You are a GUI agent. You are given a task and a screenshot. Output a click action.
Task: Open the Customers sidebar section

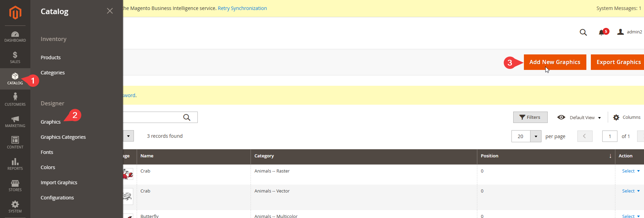click(15, 100)
